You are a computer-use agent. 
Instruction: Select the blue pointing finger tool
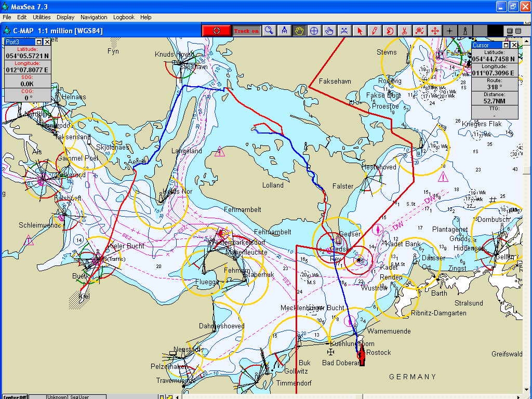click(329, 31)
